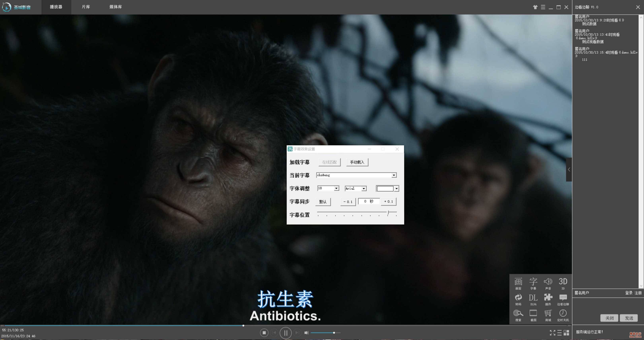Open the DLNA casting icon

click(533, 299)
